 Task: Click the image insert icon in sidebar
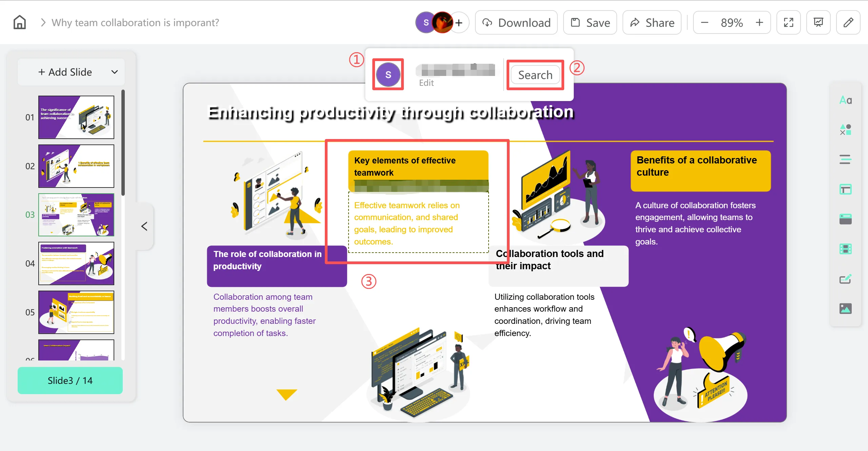845,309
